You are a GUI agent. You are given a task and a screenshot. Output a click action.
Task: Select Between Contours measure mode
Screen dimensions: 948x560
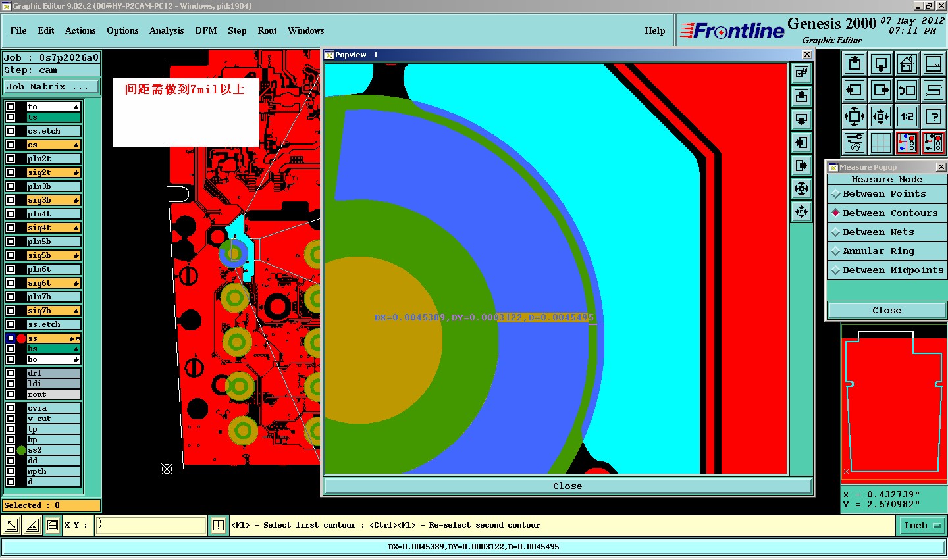pyautogui.click(x=887, y=213)
